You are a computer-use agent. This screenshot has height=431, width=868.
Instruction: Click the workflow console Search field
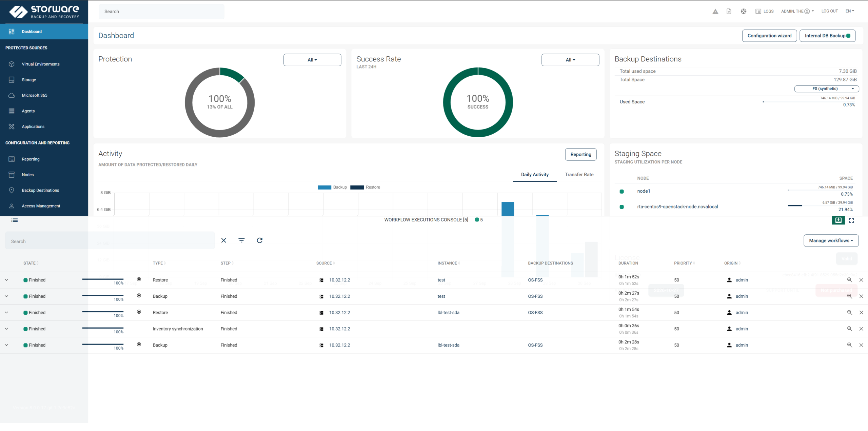tap(110, 241)
